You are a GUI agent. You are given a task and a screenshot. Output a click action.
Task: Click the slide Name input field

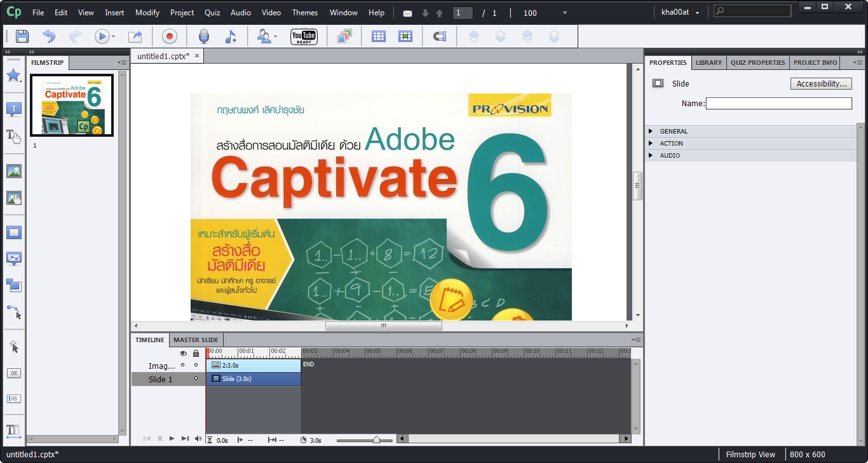pos(778,103)
